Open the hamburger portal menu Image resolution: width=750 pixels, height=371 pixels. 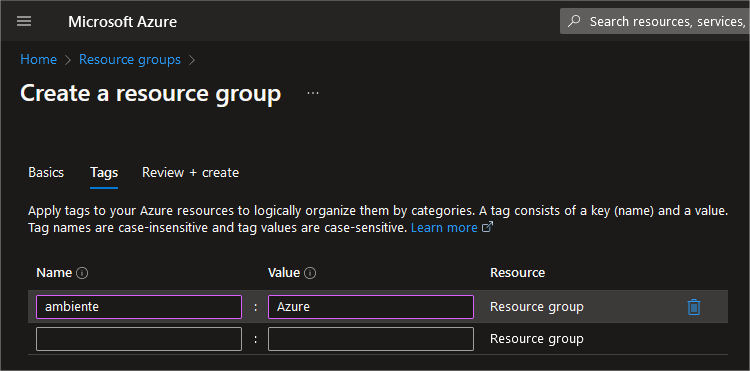pyautogui.click(x=24, y=22)
